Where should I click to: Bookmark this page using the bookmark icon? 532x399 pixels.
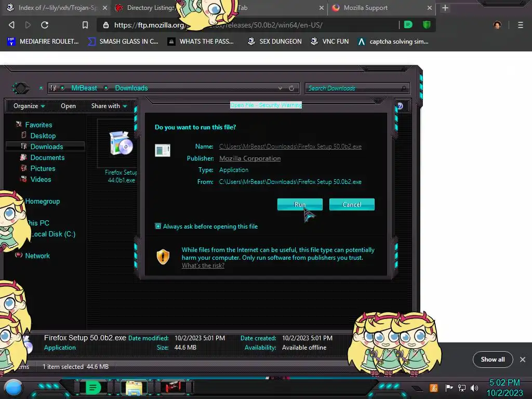[x=85, y=25]
